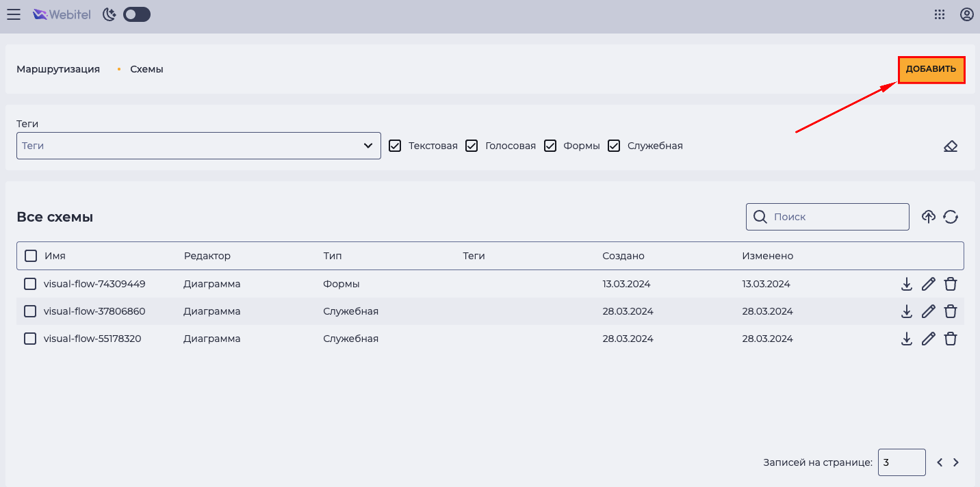Edit the visual-flow-55178320 schema

(928, 339)
